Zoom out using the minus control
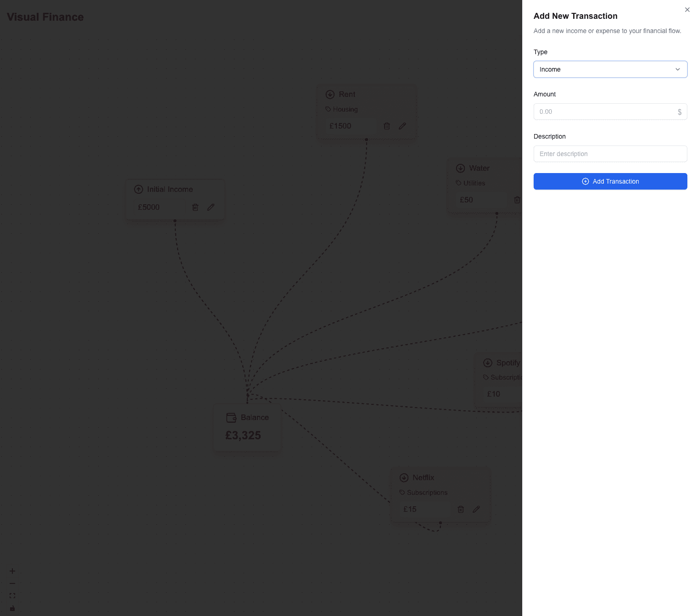697x616 pixels. (12, 583)
